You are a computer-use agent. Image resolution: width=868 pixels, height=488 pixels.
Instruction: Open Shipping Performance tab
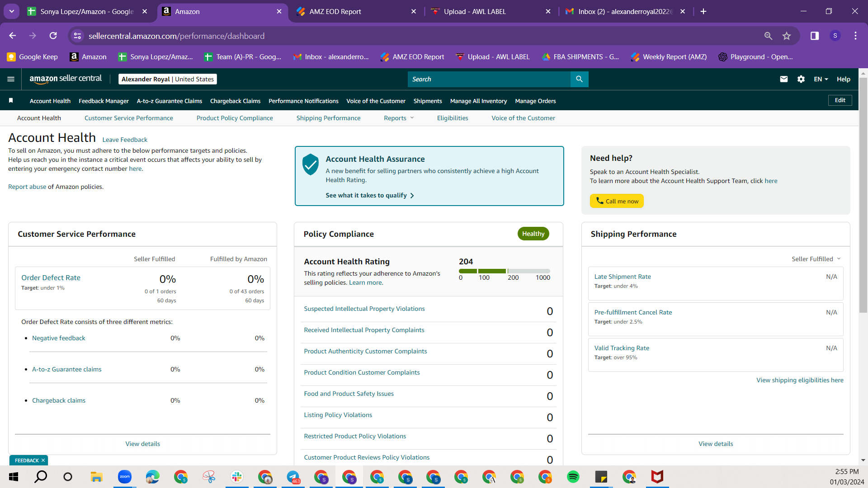coord(328,118)
